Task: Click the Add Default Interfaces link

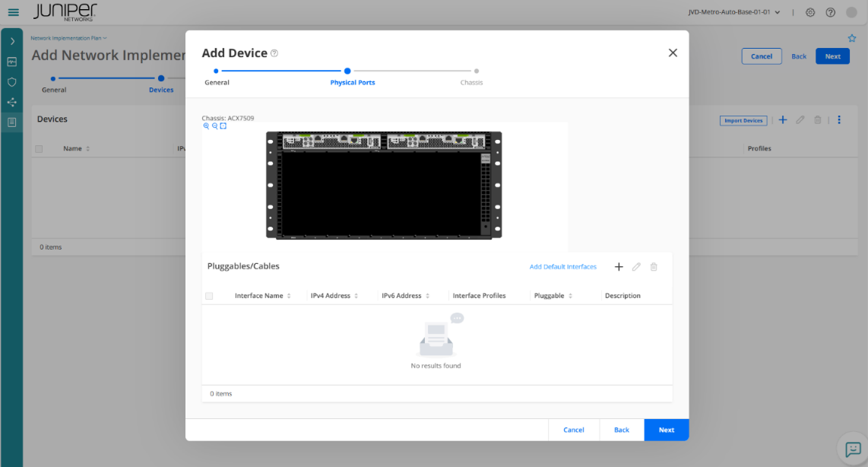Action: pos(562,267)
